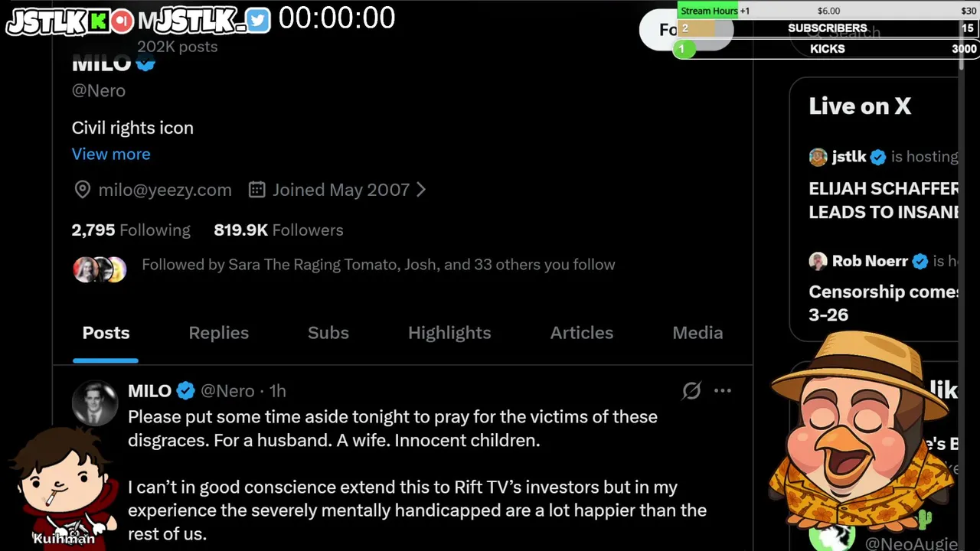
Task: Click the calendar icon beside Joined date
Action: point(257,190)
